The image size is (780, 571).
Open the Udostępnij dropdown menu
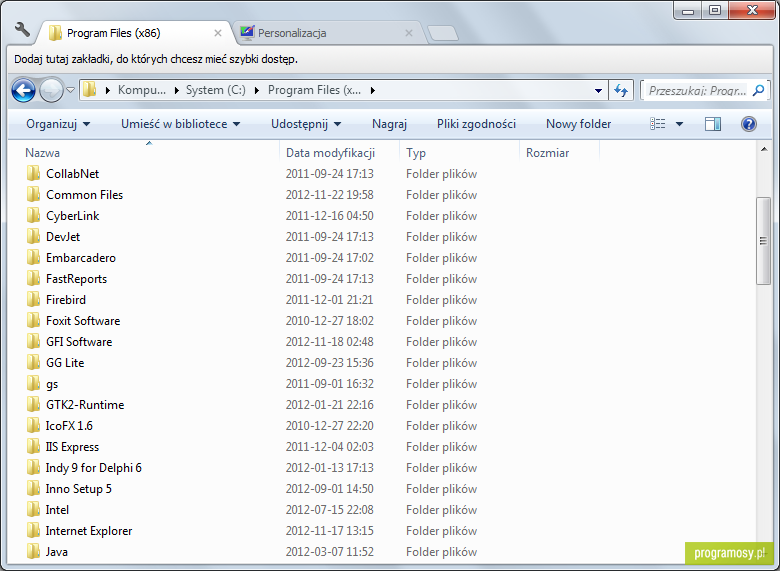(306, 124)
